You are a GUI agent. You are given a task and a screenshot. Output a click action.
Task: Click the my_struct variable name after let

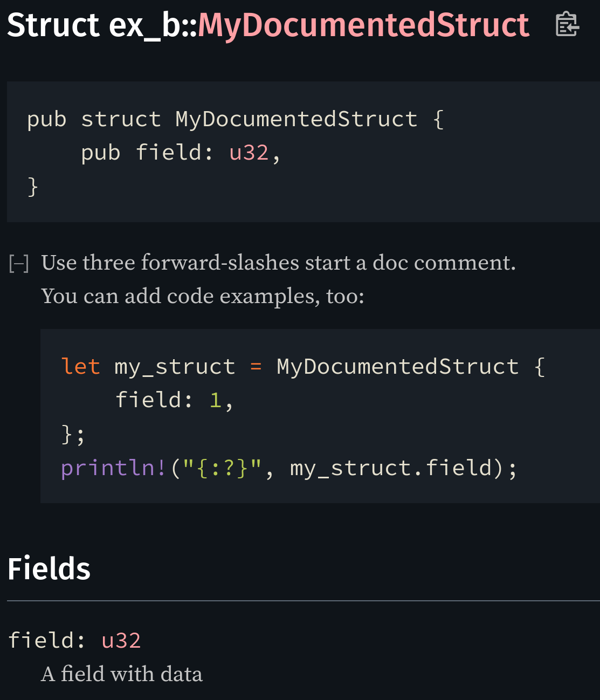coord(175,367)
